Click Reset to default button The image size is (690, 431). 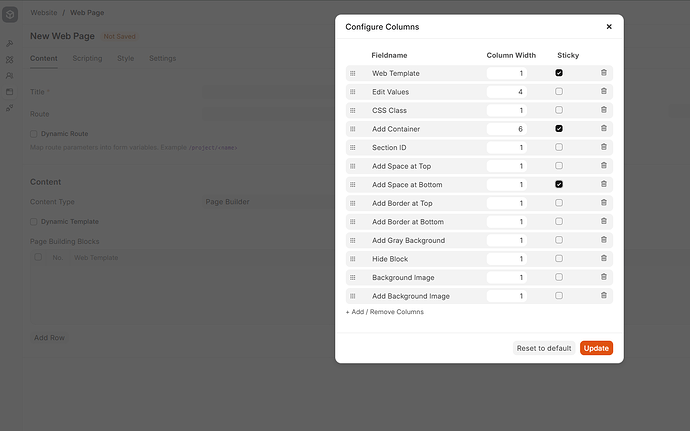pos(544,348)
